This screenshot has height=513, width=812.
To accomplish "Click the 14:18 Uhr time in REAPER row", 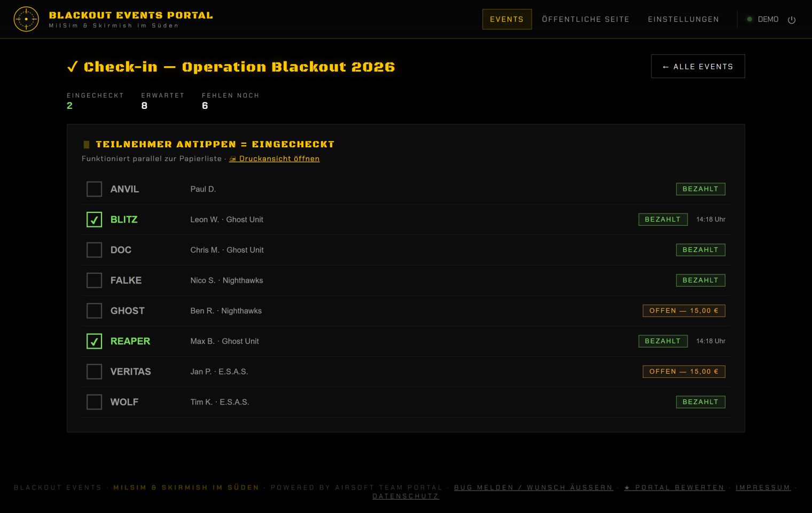I will 710,341.
